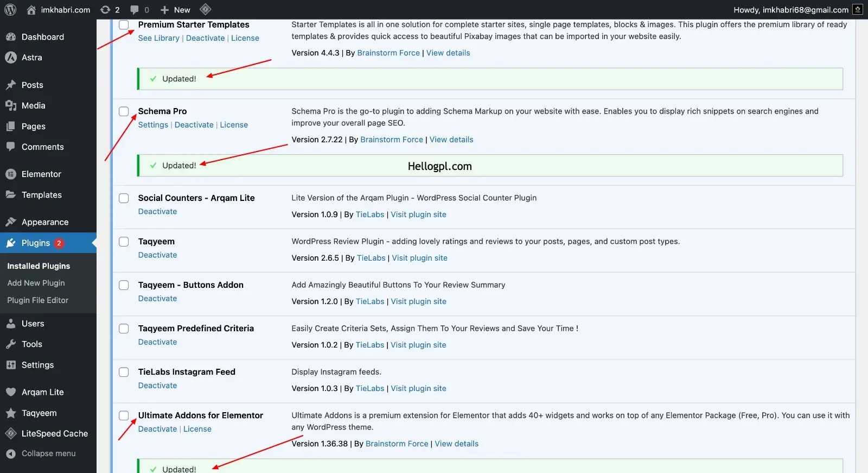Open the user avatar icon
Screen dimensions: 868x473
tap(858, 10)
